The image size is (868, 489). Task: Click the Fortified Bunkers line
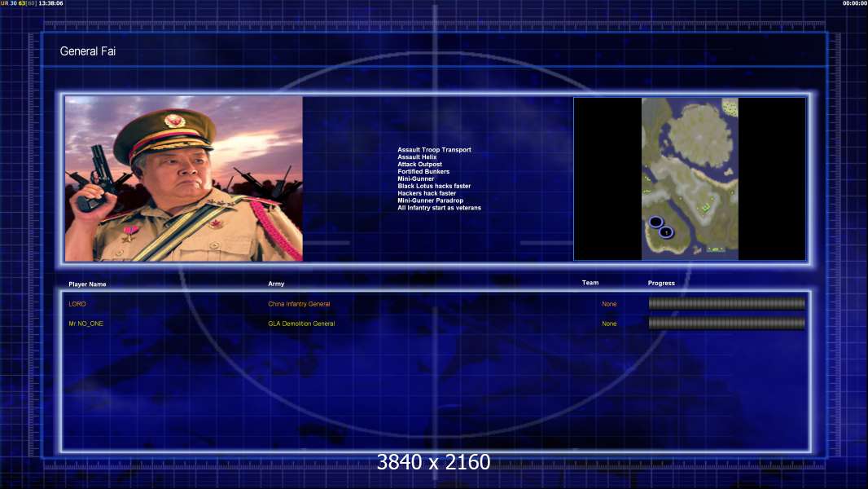[x=423, y=172]
